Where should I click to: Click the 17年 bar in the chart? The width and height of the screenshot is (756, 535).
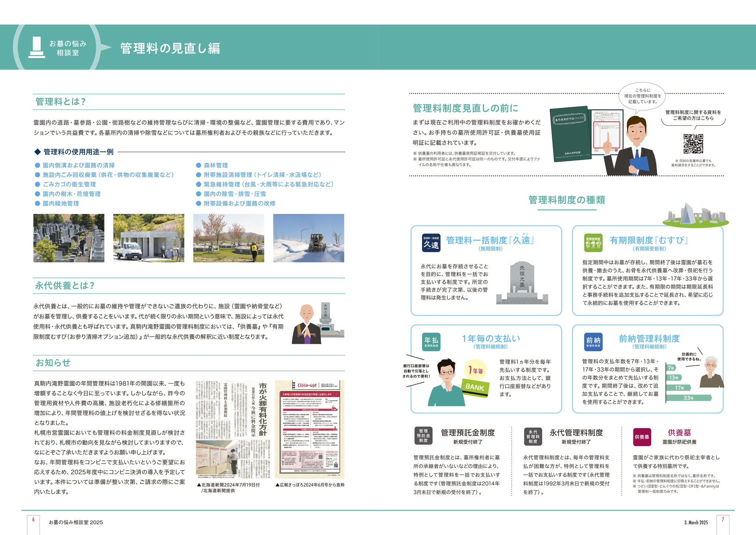(x=679, y=388)
